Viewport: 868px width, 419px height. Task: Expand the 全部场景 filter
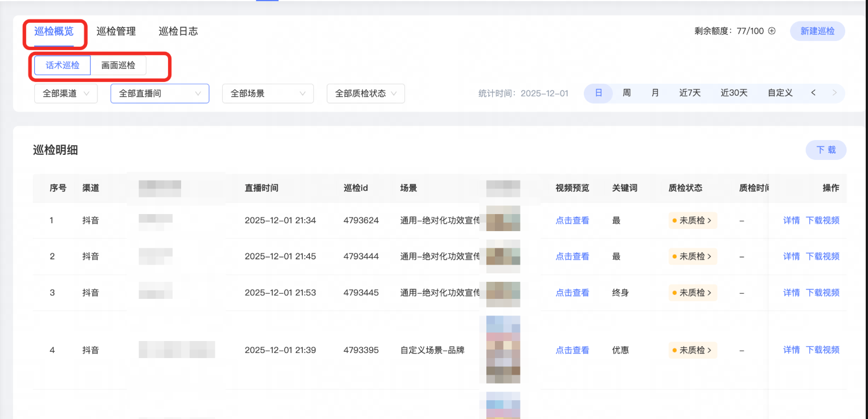(268, 93)
